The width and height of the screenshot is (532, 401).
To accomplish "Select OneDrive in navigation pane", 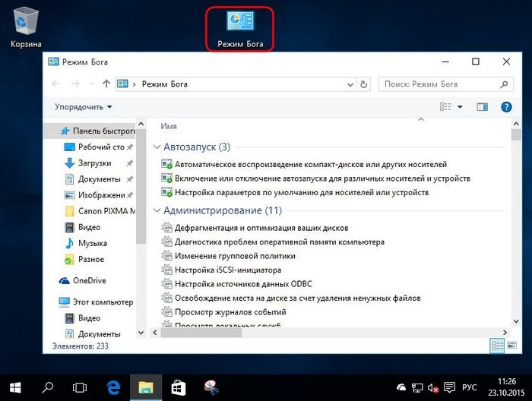I will coord(89,280).
